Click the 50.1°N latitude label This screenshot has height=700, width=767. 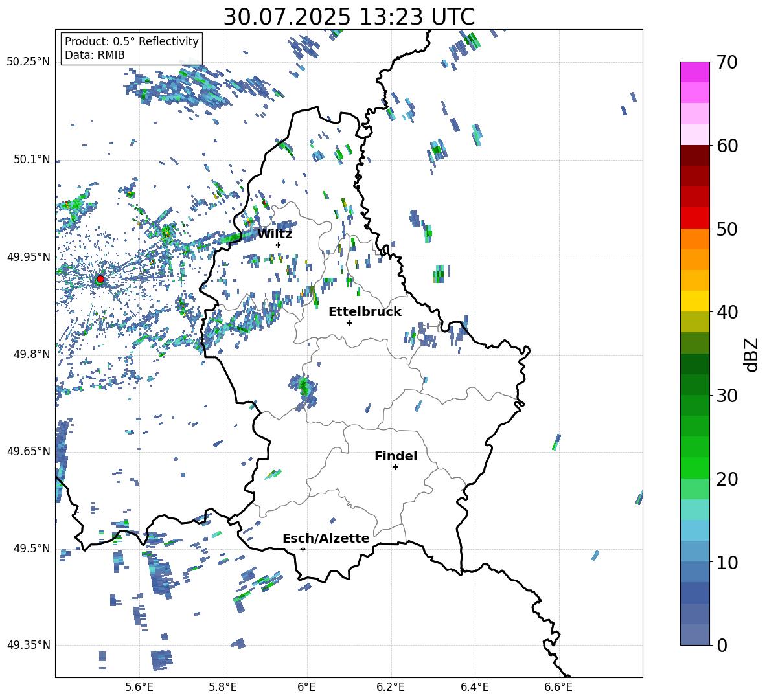[32, 159]
